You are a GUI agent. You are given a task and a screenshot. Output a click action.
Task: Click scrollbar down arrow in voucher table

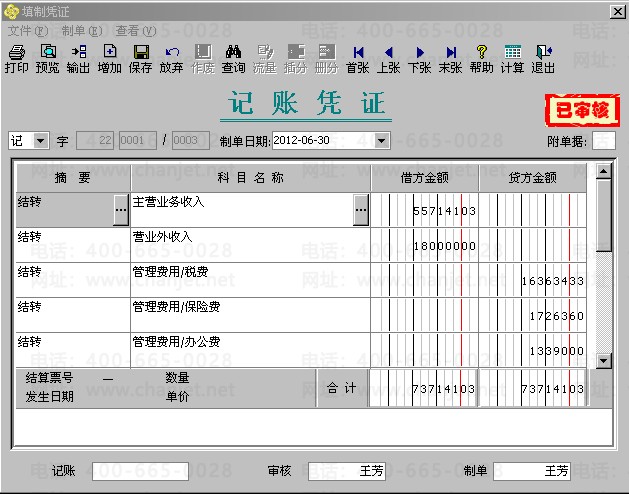click(x=603, y=360)
